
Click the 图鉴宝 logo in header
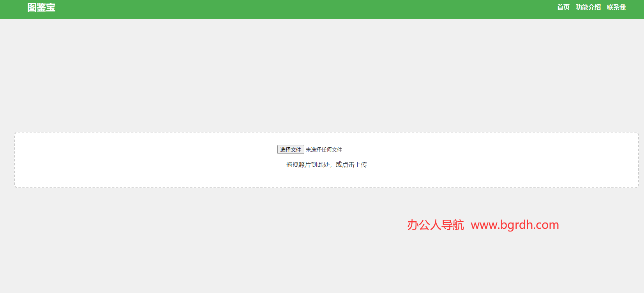pos(41,7)
